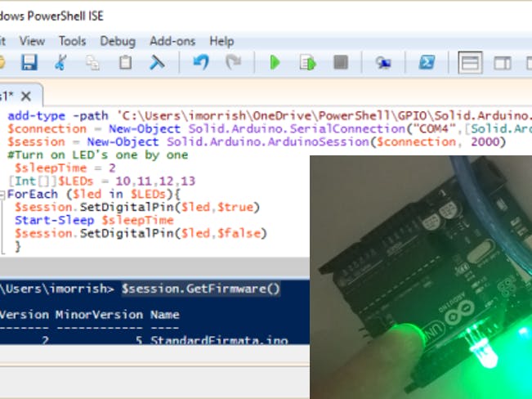Open the Add-ons menu

pyautogui.click(x=172, y=42)
